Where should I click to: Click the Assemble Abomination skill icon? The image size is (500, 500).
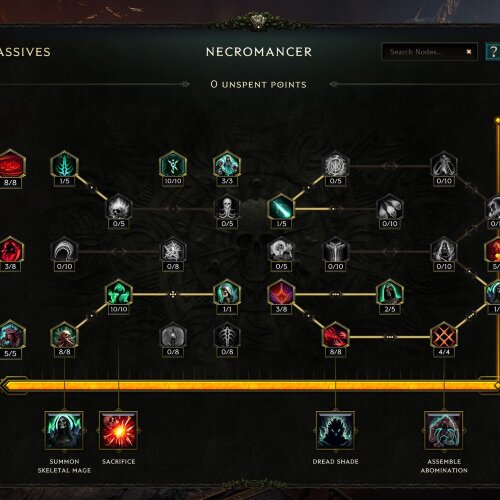coord(444,430)
